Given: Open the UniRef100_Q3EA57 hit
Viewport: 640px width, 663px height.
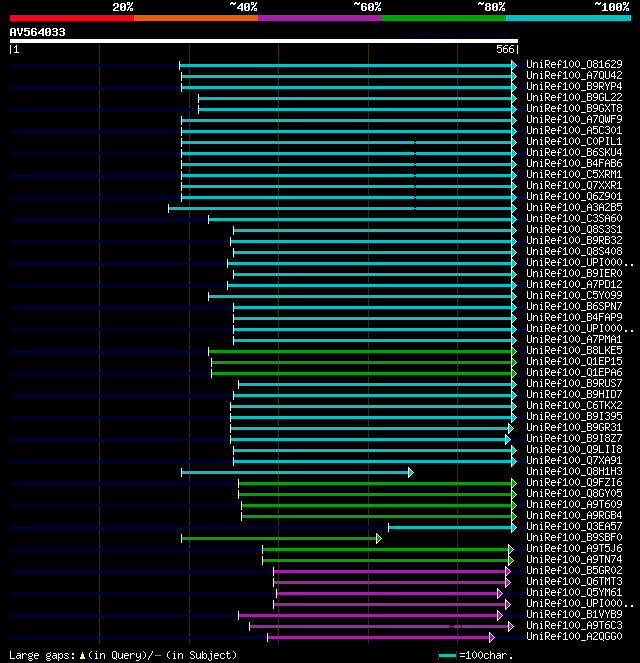Looking at the screenshot, I should pos(574,526).
